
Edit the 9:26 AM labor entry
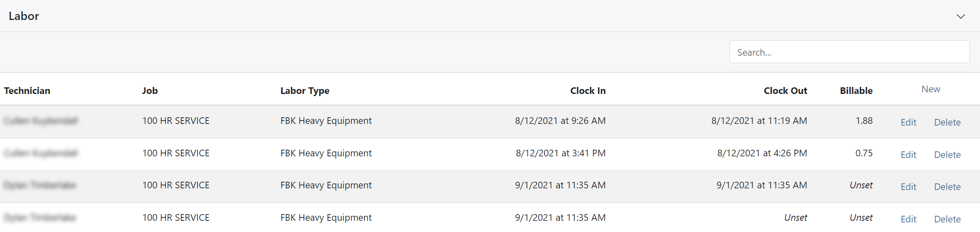(909, 122)
